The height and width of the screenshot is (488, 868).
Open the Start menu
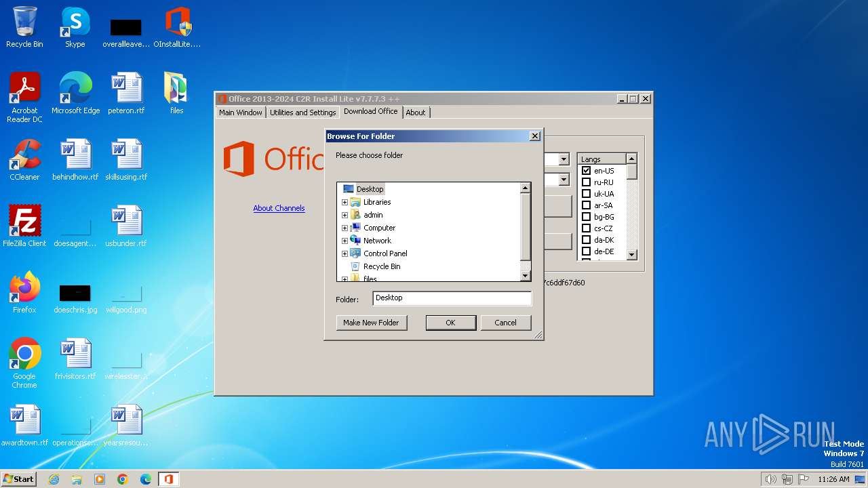click(x=18, y=479)
